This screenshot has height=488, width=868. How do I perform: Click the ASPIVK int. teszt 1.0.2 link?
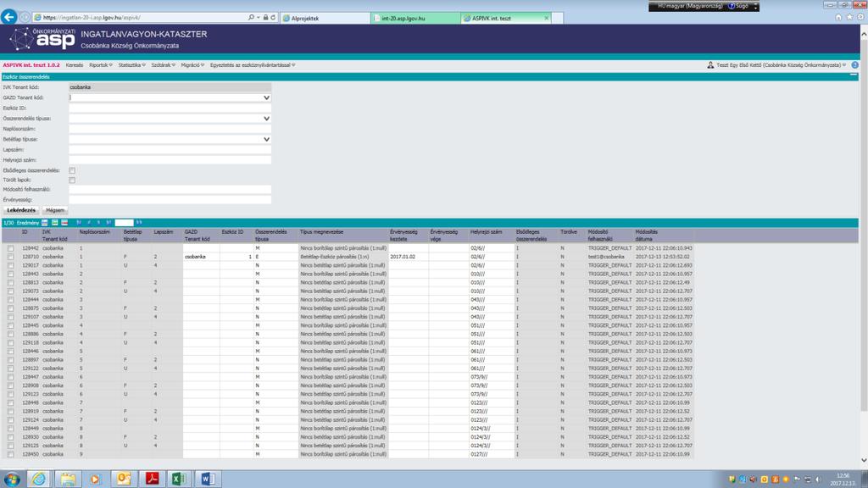coord(31,64)
